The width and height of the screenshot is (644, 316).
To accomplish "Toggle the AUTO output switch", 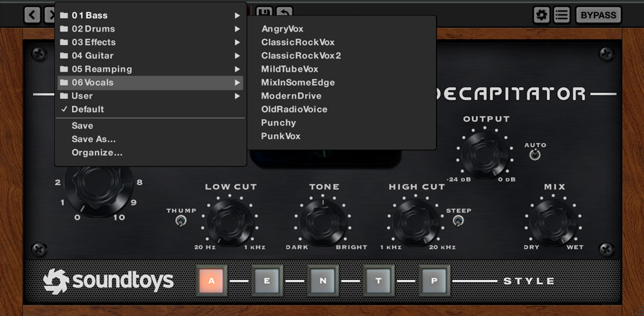I will [x=535, y=155].
